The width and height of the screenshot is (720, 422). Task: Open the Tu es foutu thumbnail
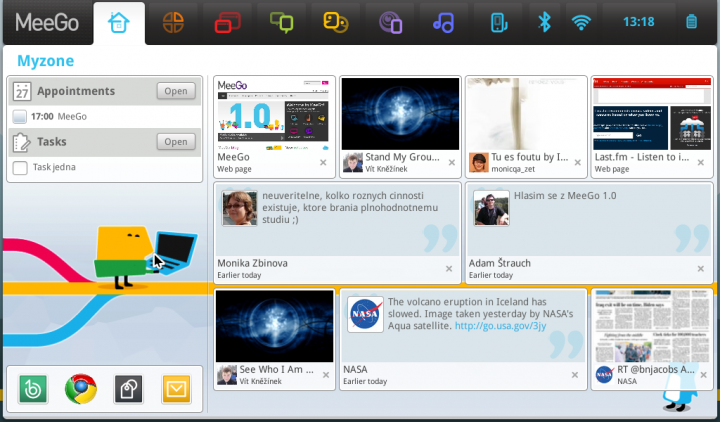(526, 114)
